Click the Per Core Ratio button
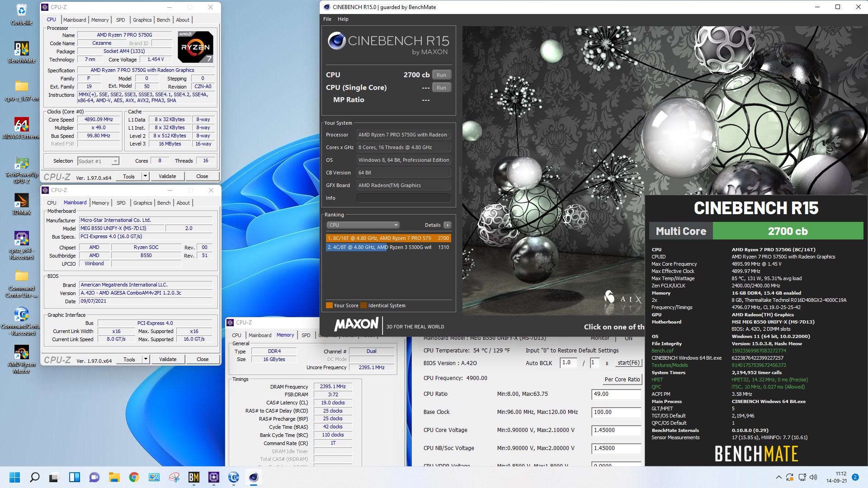 point(622,380)
